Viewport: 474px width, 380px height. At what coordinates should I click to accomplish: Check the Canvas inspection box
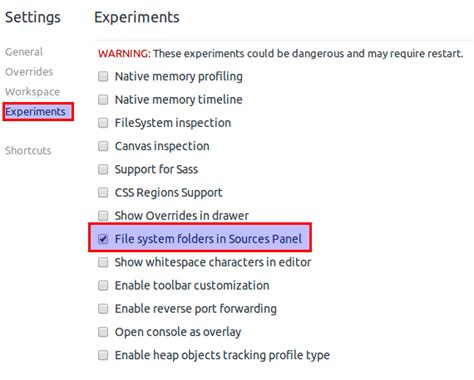coord(103,146)
